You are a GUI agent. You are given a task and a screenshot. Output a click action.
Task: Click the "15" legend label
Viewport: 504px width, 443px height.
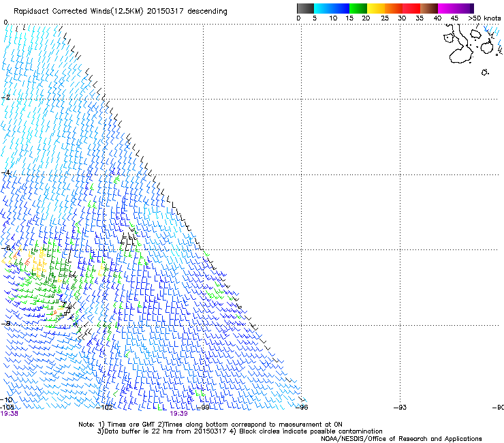pyautogui.click(x=349, y=18)
